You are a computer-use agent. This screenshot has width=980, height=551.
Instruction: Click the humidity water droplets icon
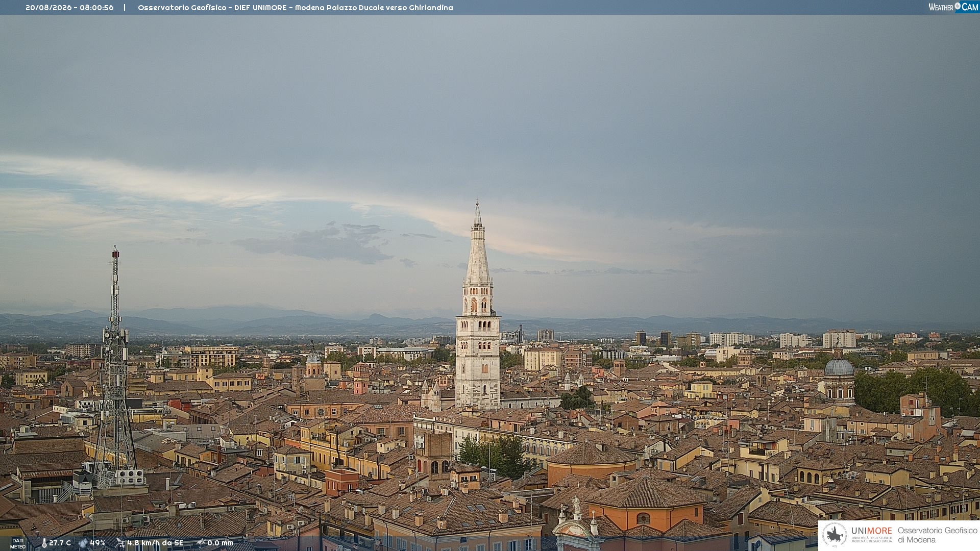coord(83,543)
